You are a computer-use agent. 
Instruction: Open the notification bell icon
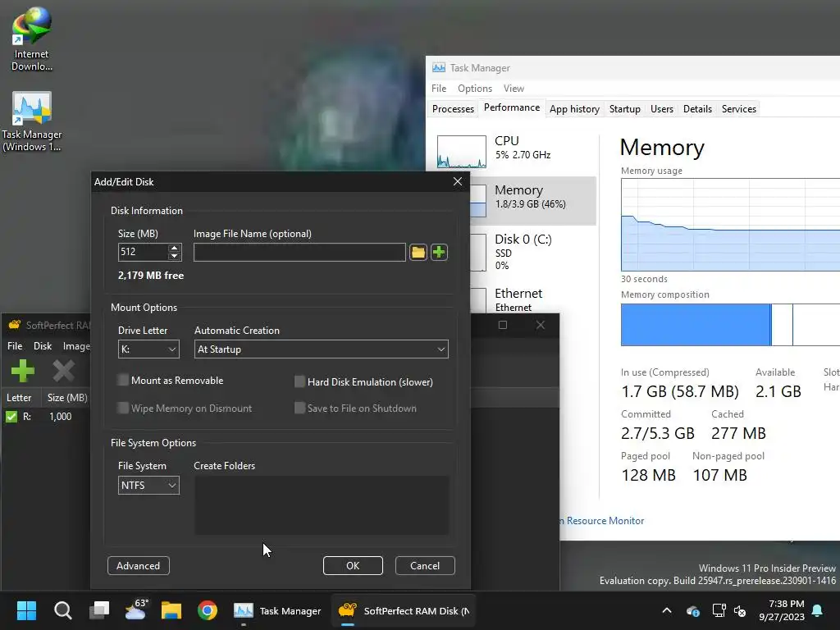point(818,610)
